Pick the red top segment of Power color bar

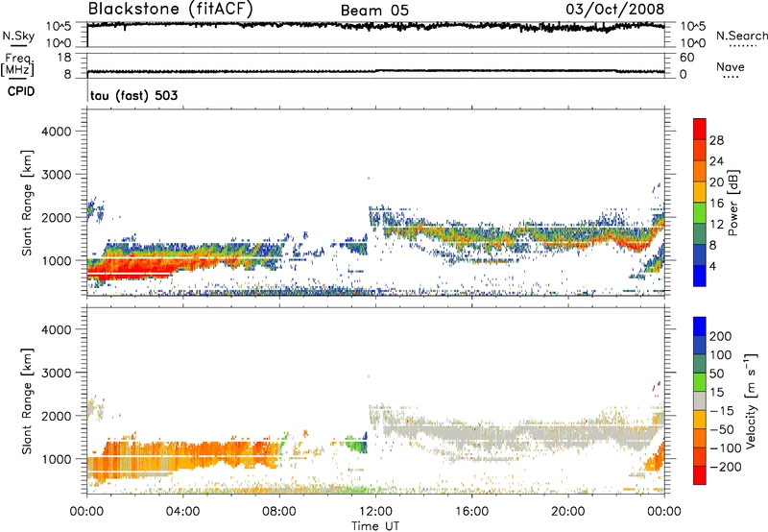[700, 129]
